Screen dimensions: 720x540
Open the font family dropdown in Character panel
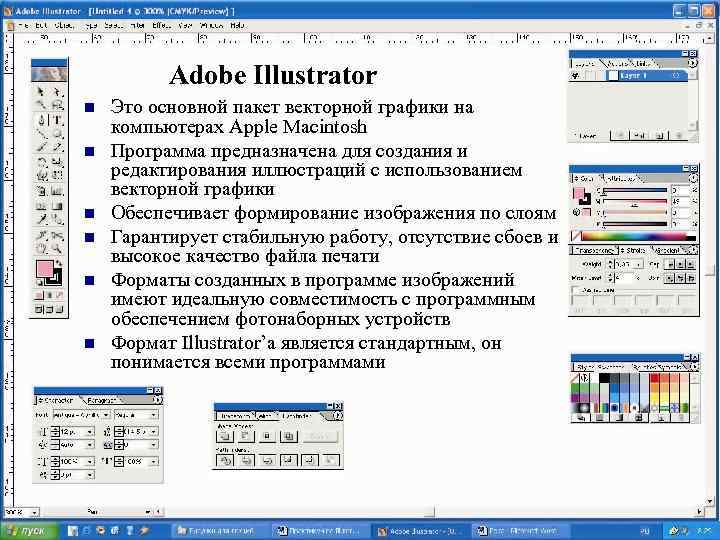[106, 415]
